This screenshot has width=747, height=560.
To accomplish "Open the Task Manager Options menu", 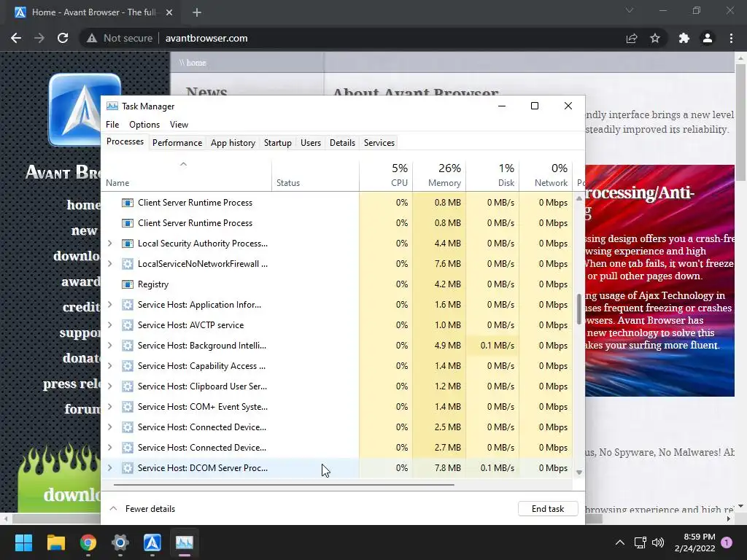I will pos(144,124).
